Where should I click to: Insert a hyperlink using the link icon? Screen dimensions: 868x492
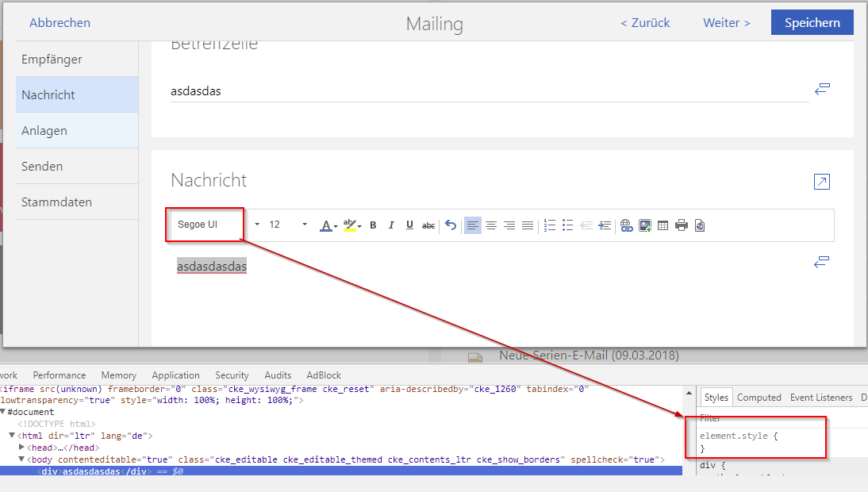coord(626,225)
